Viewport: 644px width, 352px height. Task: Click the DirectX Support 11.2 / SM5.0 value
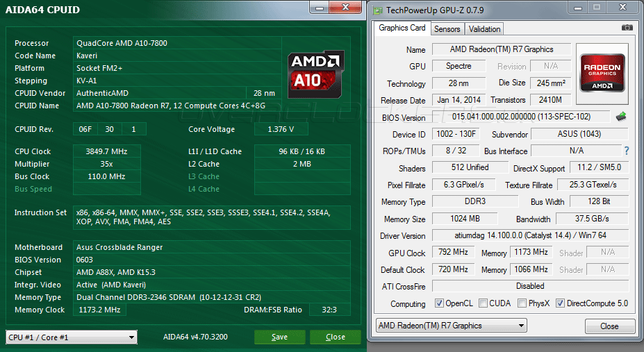(x=600, y=167)
